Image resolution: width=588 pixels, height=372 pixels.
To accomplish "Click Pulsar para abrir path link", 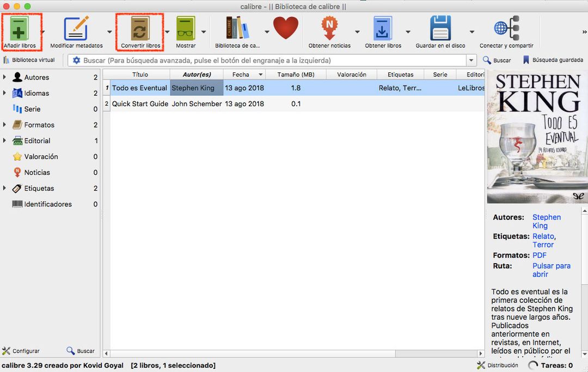I will tap(551, 270).
